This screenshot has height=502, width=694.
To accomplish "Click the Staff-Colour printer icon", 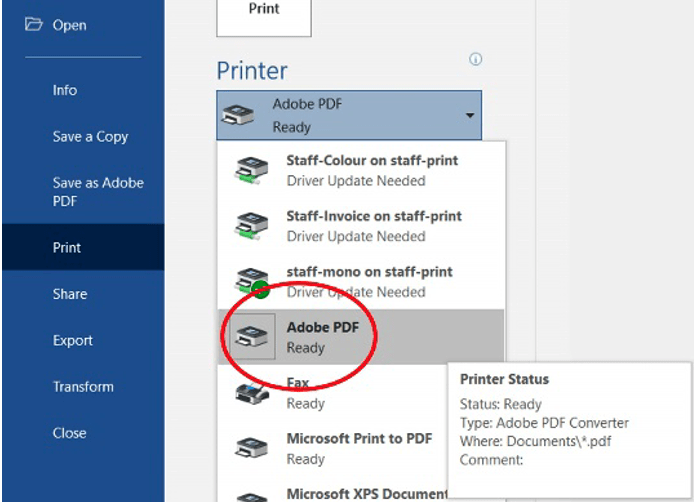I will pyautogui.click(x=251, y=170).
